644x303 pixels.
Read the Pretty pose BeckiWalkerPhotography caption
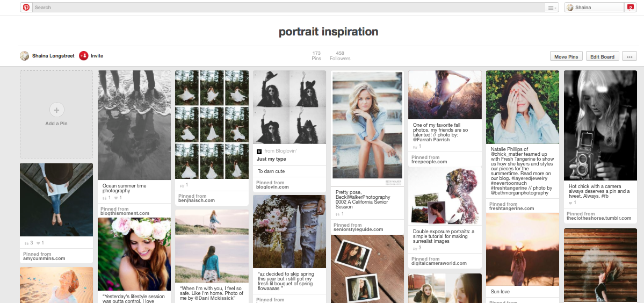[363, 199]
